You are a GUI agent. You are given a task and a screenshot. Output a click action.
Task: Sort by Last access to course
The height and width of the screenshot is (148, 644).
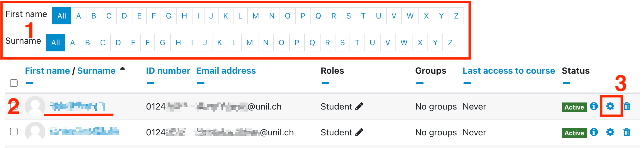tap(509, 71)
